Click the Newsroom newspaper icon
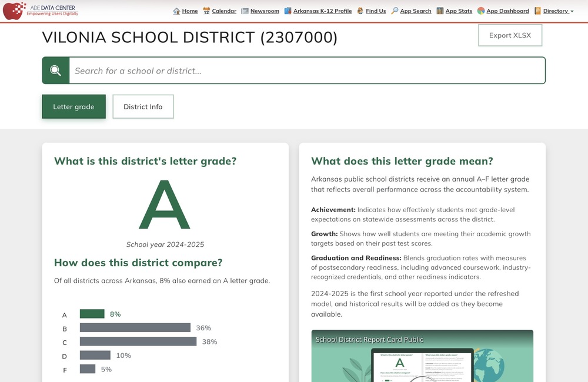The image size is (588, 382). coord(245,11)
